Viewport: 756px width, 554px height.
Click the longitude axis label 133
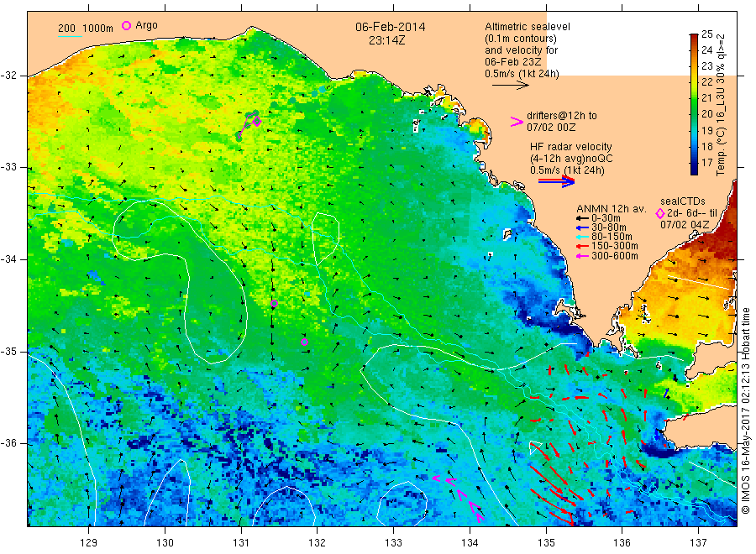point(393,543)
